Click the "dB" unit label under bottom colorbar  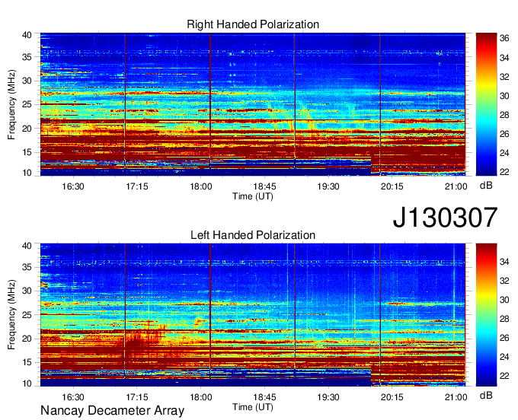click(x=486, y=395)
